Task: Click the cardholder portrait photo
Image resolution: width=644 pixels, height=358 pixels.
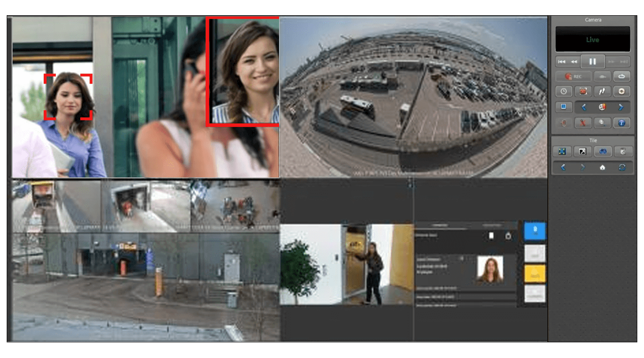Action: (490, 269)
